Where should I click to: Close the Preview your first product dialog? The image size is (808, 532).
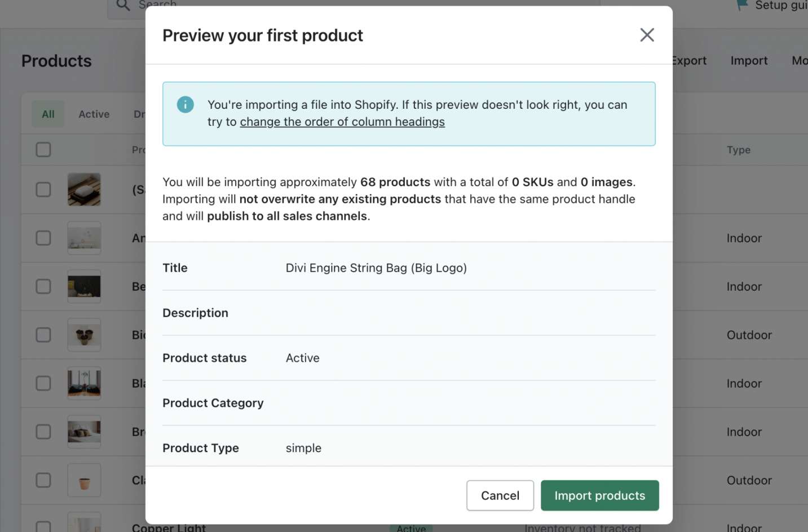647,35
